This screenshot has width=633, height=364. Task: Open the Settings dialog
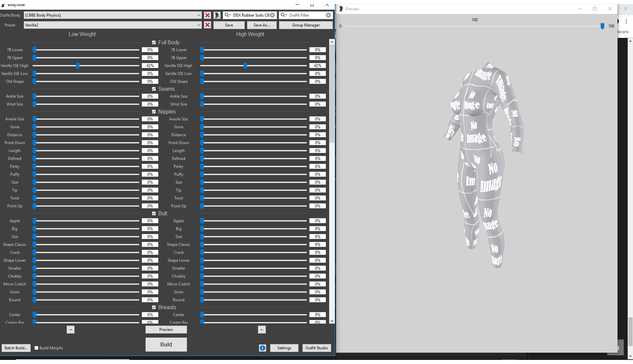[284, 348]
